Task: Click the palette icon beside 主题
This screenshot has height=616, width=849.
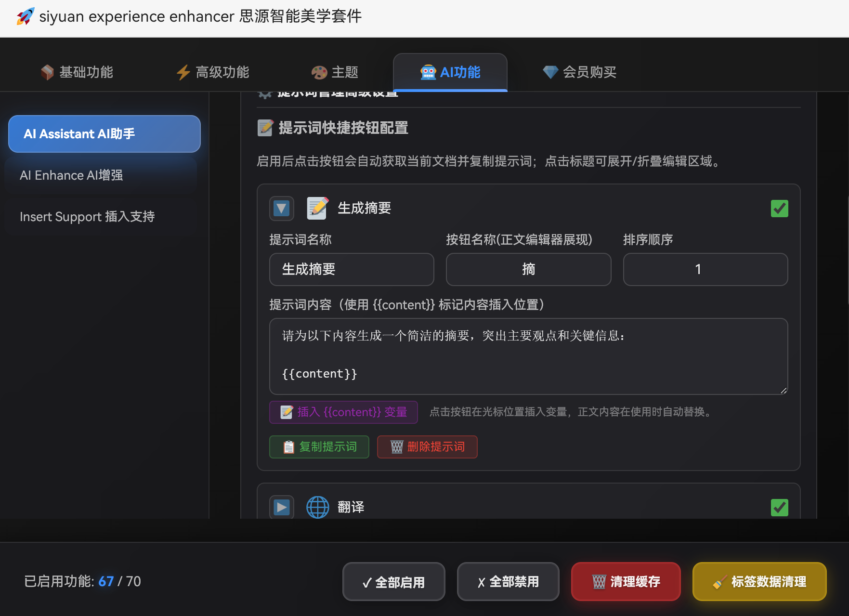Action: pos(319,72)
